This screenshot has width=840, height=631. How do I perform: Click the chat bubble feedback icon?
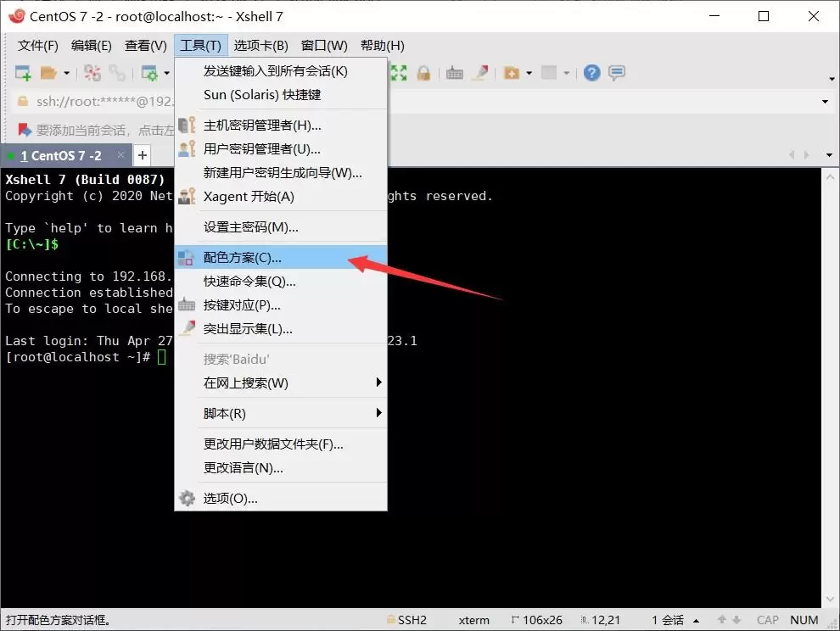coord(617,73)
